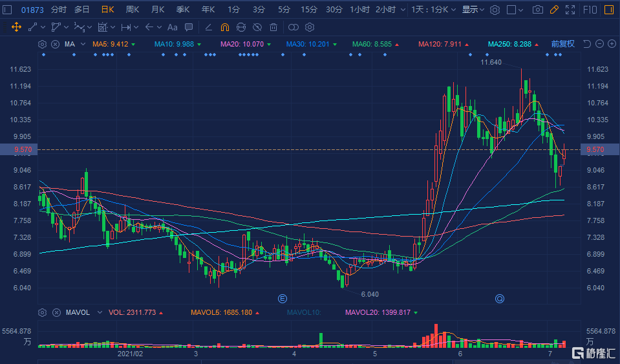Click 前复权 price adjustment button
Screen dimensions: 620x364
coord(562,44)
